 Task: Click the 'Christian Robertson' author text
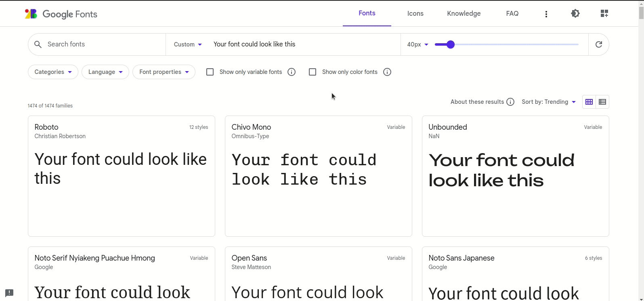(60, 136)
